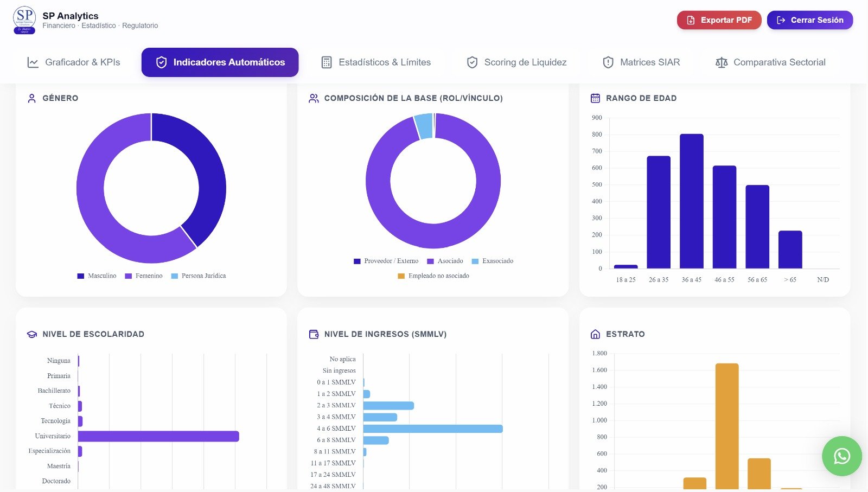Click the calendar icon beside RANGO DE EDAD
Image resolution: width=868 pixels, height=492 pixels.
click(x=595, y=98)
